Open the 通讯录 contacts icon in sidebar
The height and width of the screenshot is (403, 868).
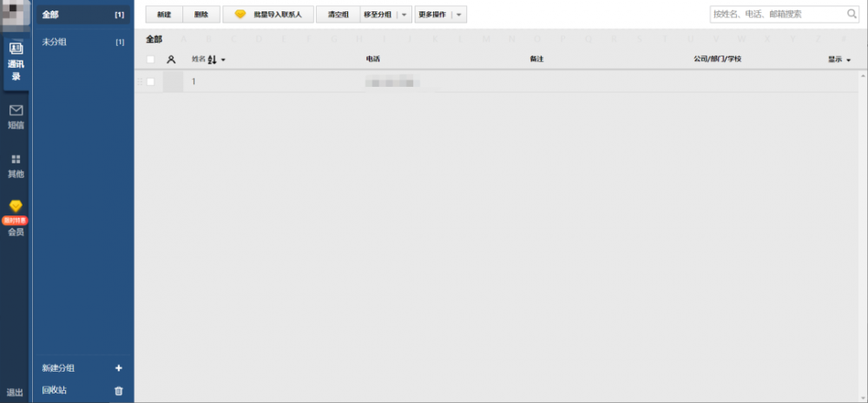click(x=16, y=49)
